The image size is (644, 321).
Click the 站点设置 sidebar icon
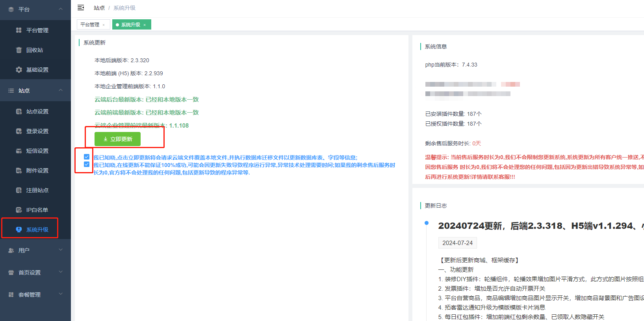click(19, 111)
